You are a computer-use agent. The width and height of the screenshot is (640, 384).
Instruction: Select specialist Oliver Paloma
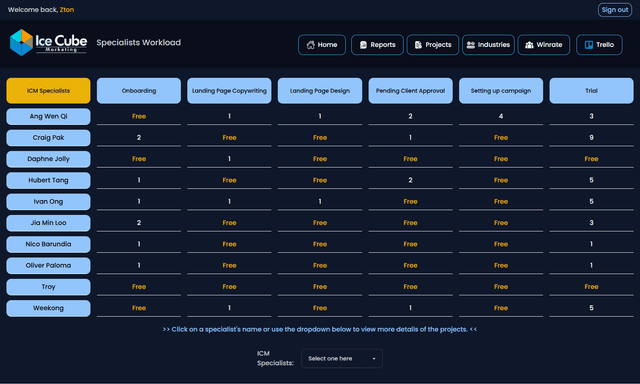click(48, 265)
